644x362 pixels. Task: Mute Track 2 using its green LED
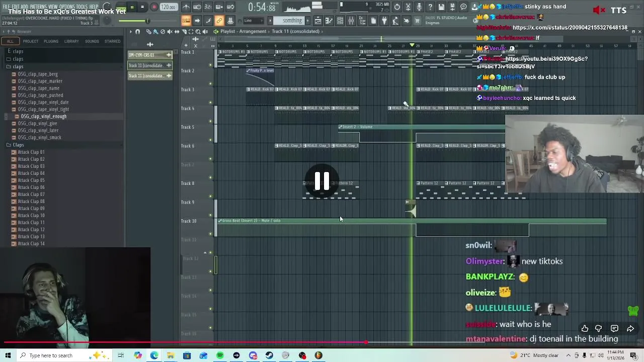click(211, 83)
